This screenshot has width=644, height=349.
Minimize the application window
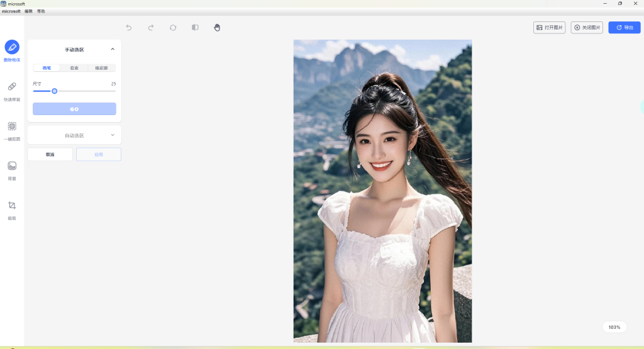point(605,4)
